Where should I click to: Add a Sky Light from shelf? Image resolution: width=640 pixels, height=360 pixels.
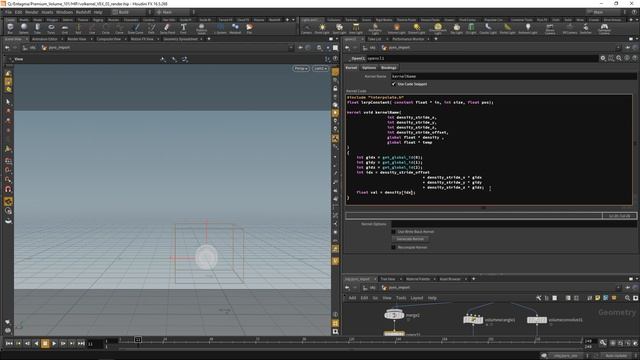[456, 29]
